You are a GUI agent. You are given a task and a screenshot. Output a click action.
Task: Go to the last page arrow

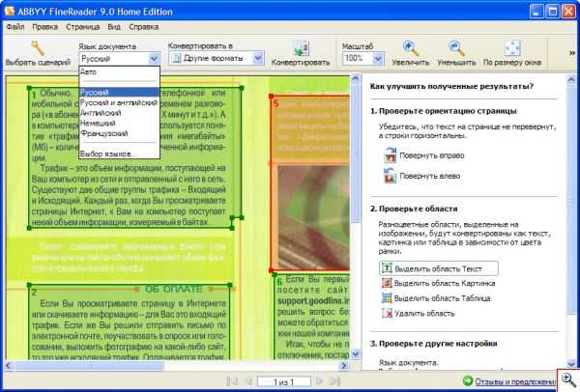pos(334,381)
